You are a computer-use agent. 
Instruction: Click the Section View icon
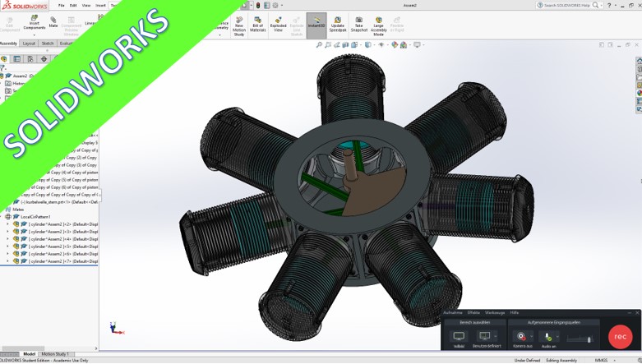[x=345, y=44]
